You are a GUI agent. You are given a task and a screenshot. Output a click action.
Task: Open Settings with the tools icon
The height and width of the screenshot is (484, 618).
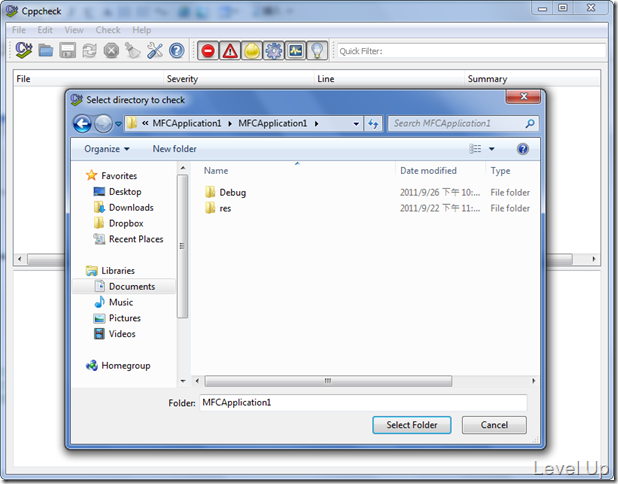tap(155, 51)
